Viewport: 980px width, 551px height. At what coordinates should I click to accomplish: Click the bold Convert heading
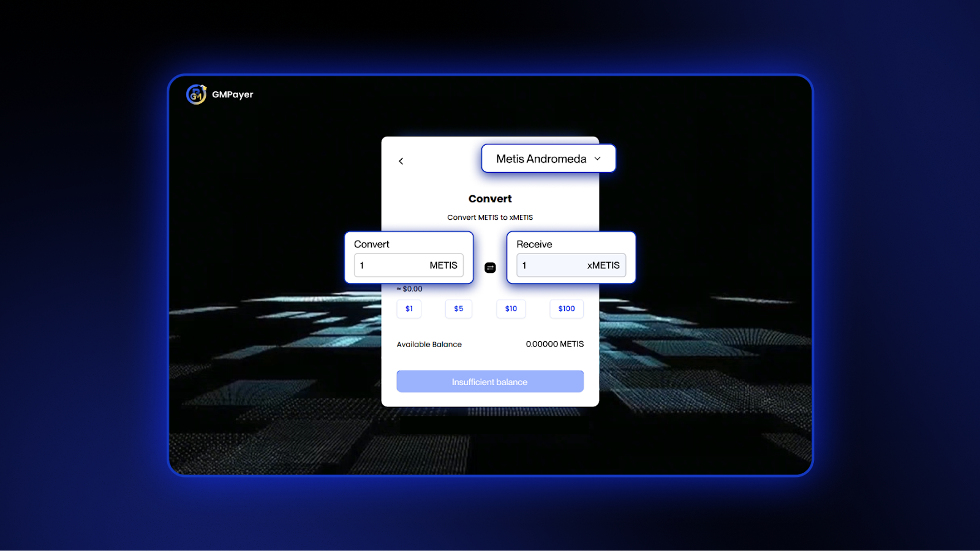click(x=490, y=198)
